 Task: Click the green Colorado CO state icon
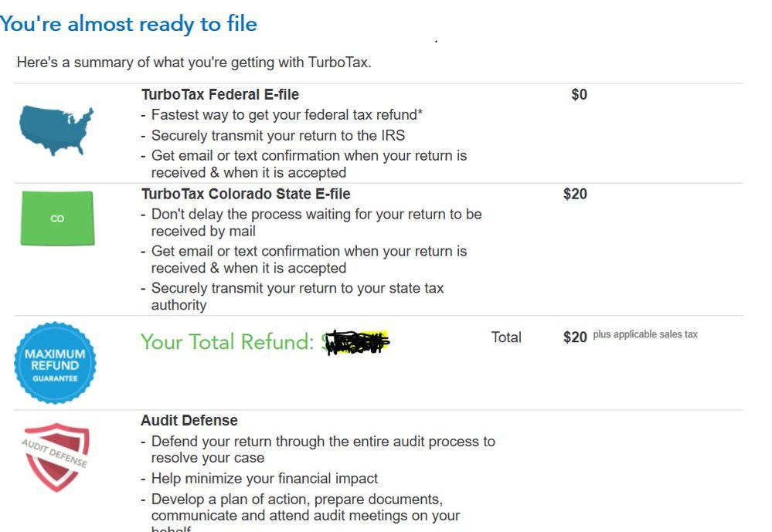pyautogui.click(x=57, y=218)
